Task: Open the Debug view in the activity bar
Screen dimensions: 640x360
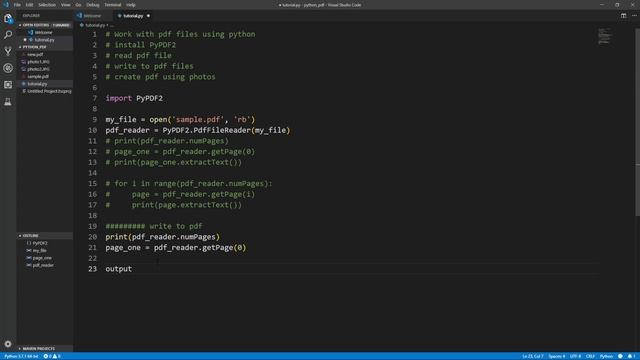Action: (8, 68)
